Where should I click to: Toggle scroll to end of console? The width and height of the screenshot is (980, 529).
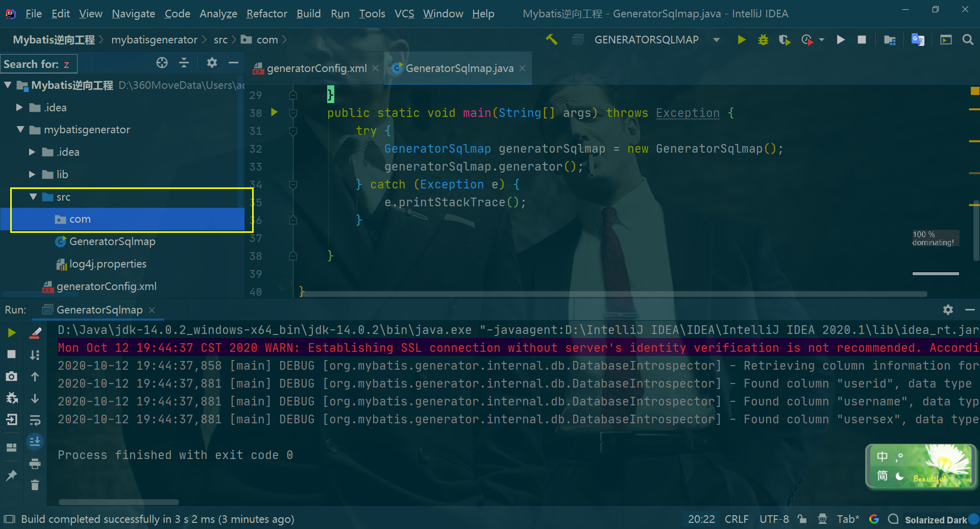(35, 442)
